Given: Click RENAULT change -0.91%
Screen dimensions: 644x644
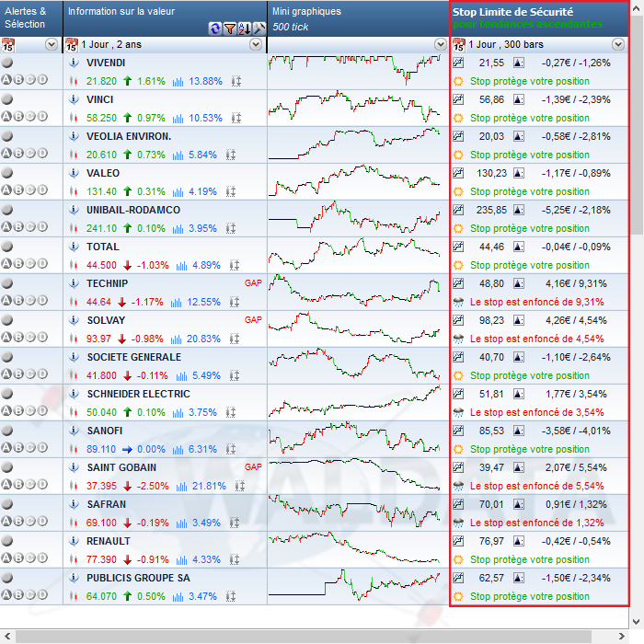Looking at the screenshot, I should (153, 559).
